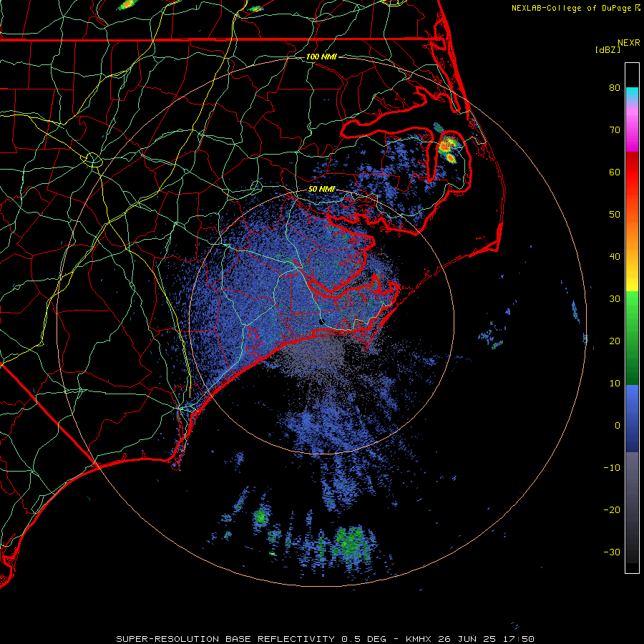Image resolution: width=644 pixels, height=644 pixels.
Task: Click the 0 value on the dBZ scale
Action: coord(618,426)
